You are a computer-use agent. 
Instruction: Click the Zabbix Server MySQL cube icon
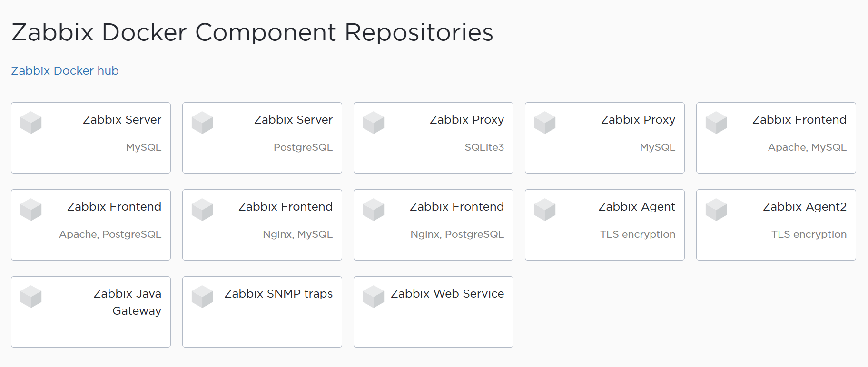(x=31, y=123)
